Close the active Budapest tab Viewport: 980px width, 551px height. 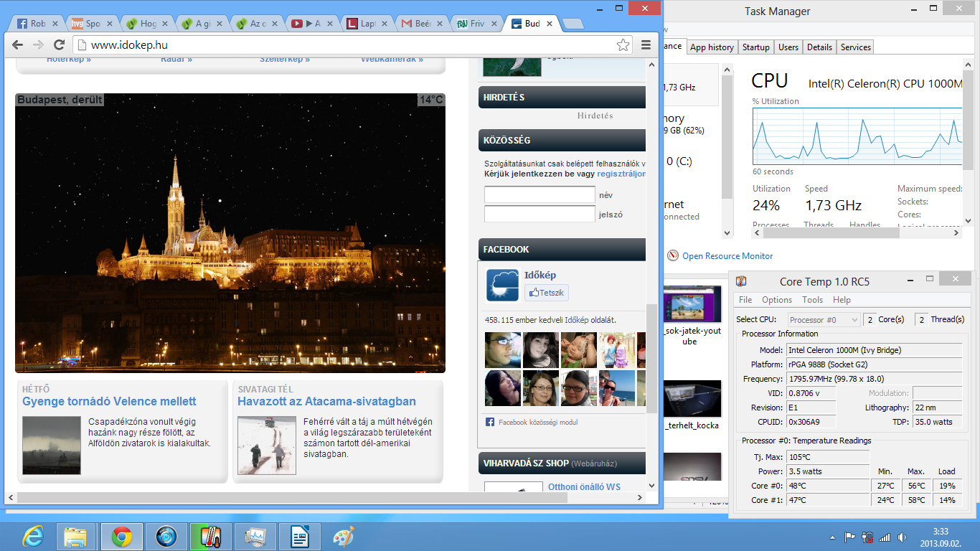coord(550,24)
